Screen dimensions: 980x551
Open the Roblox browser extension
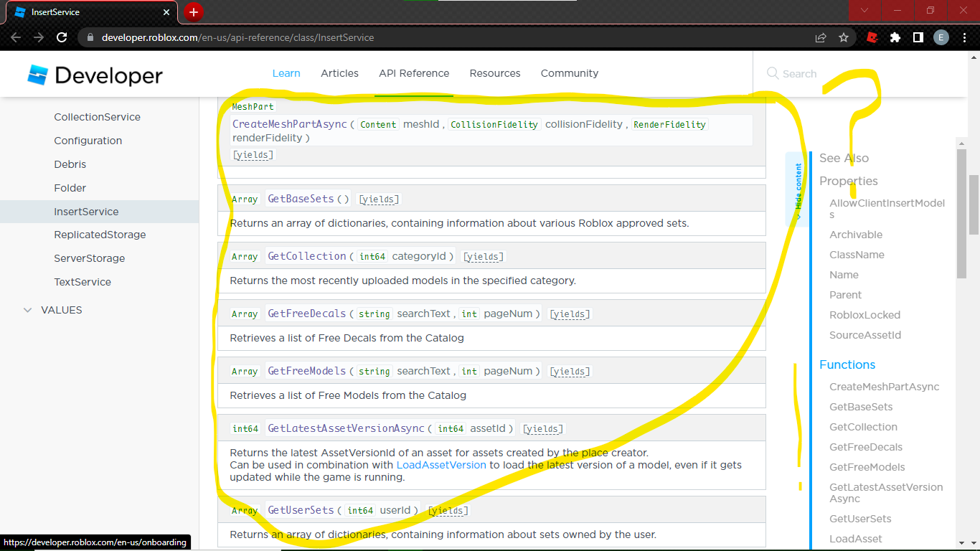872,37
